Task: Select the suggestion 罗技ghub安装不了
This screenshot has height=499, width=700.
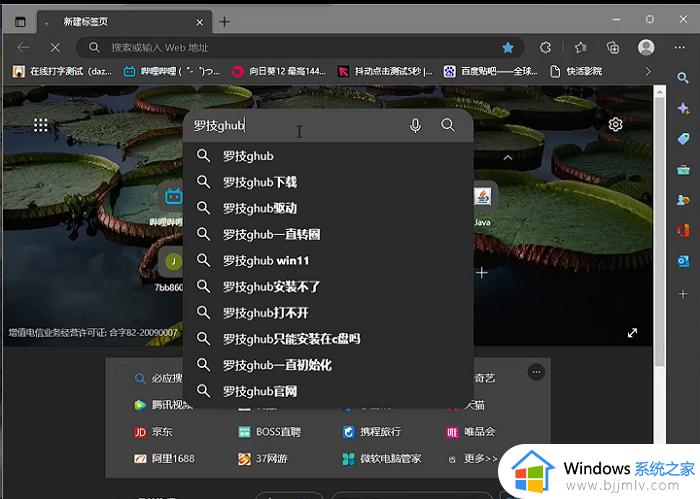Action: coord(328,287)
